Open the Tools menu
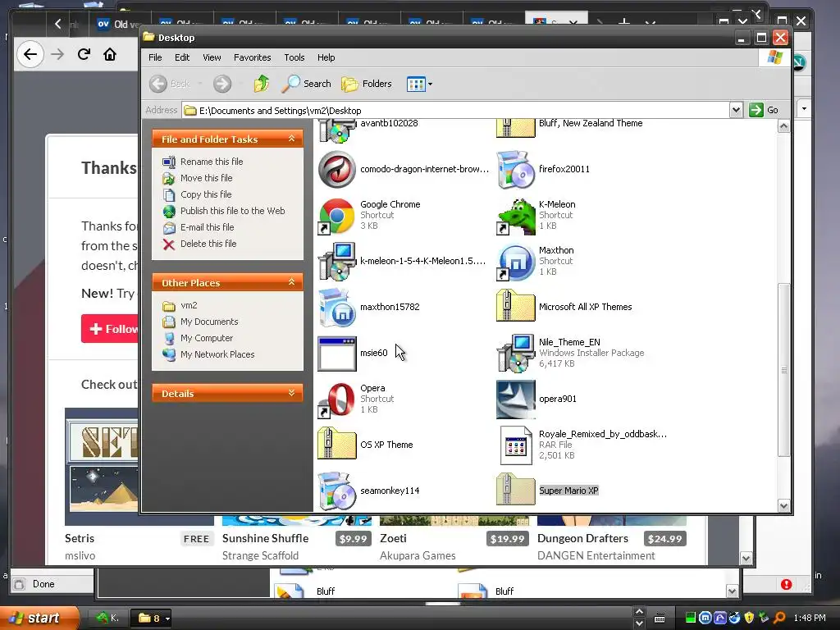Viewport: 840px width, 630px height. point(294,57)
